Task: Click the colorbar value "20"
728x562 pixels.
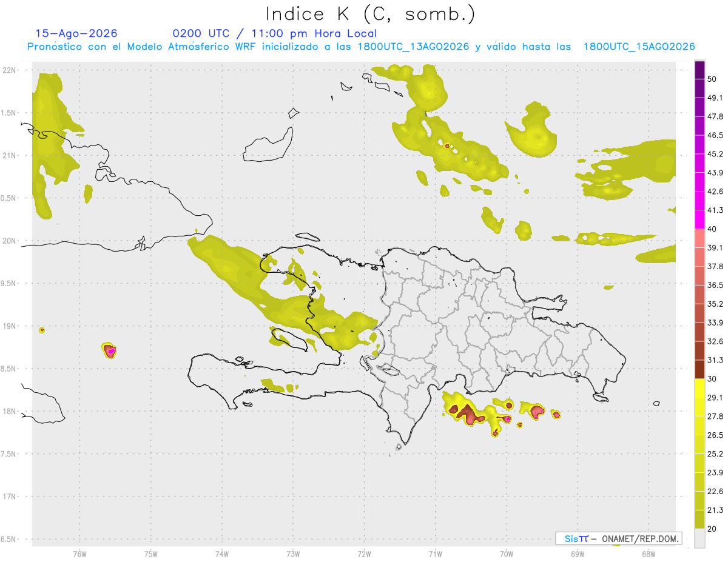Action: tap(712, 529)
